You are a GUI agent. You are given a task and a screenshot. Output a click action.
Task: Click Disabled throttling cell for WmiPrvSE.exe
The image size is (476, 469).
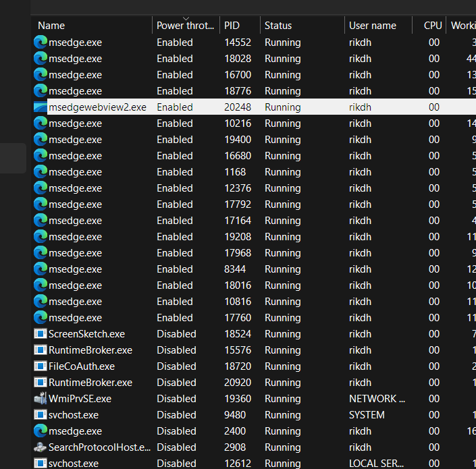[176, 399]
